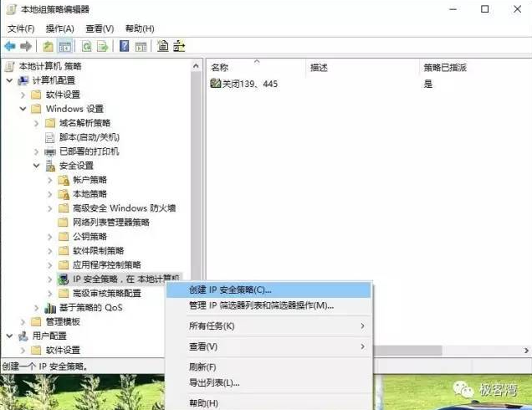The height and width of the screenshot is (410, 532).
Task: Click the Refresh toolbar icon
Action: pos(86,46)
